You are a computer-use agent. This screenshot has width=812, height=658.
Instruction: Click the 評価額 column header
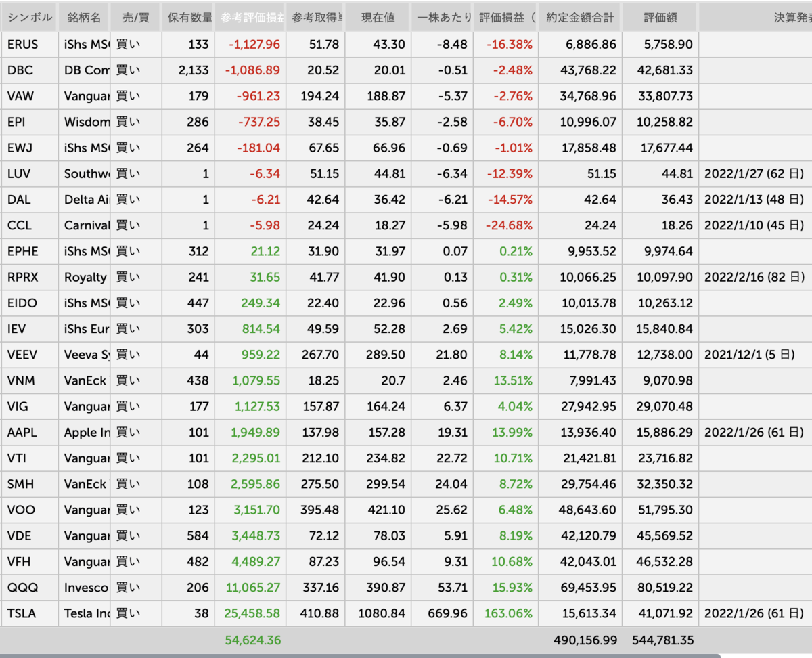pos(660,18)
